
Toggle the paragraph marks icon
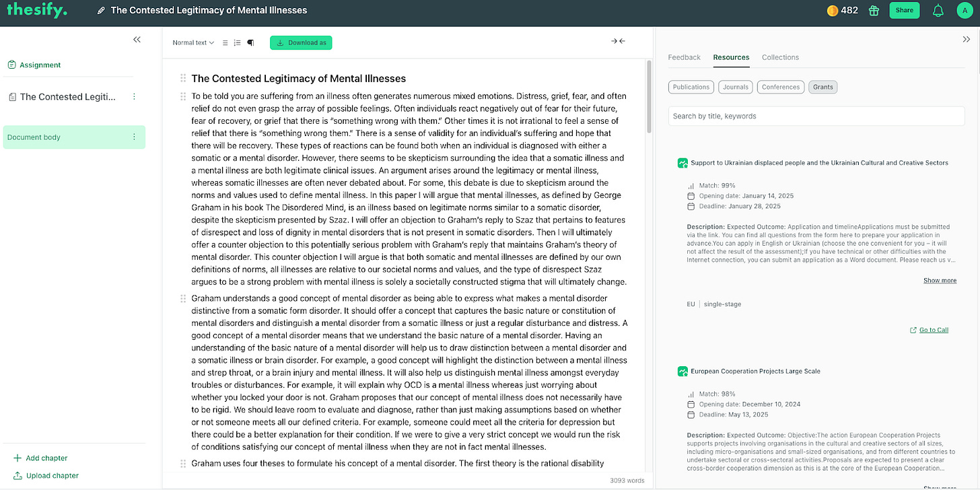[250, 42]
